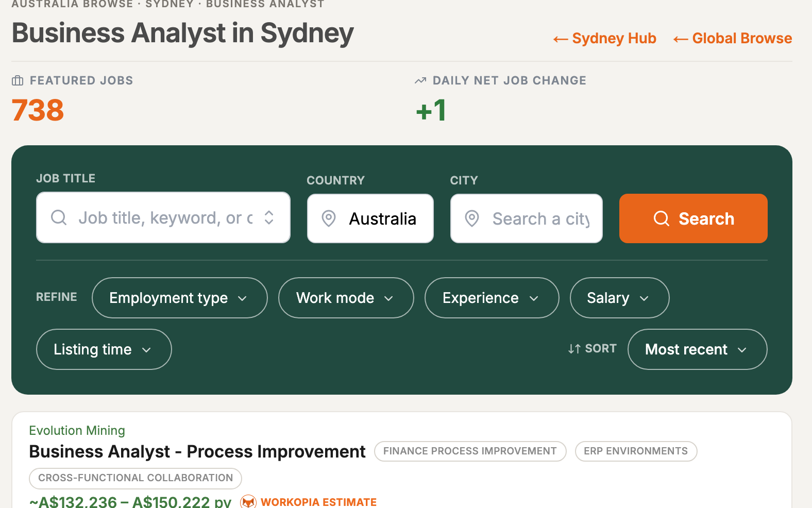Expand the Employment type filter
The height and width of the screenshot is (508, 812).
click(x=180, y=298)
